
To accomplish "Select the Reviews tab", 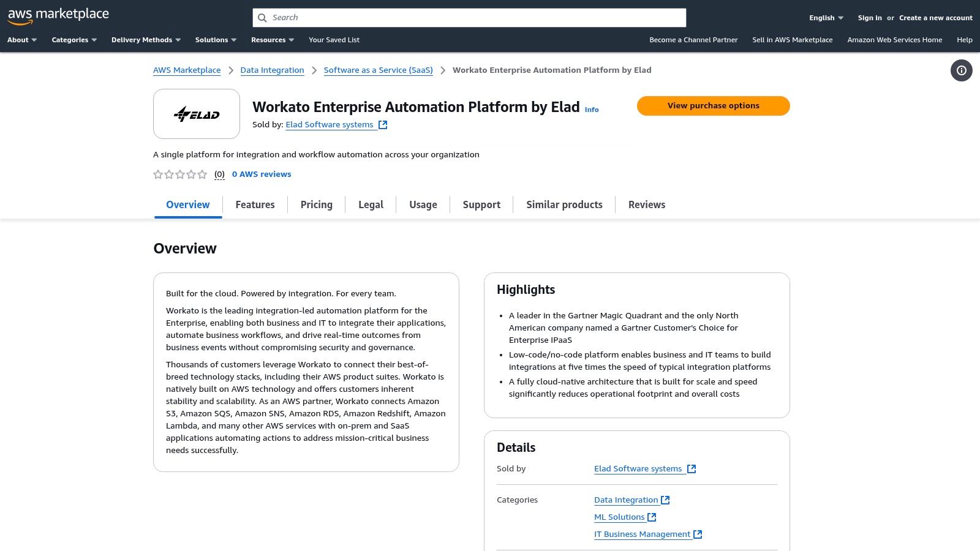I will [x=647, y=204].
